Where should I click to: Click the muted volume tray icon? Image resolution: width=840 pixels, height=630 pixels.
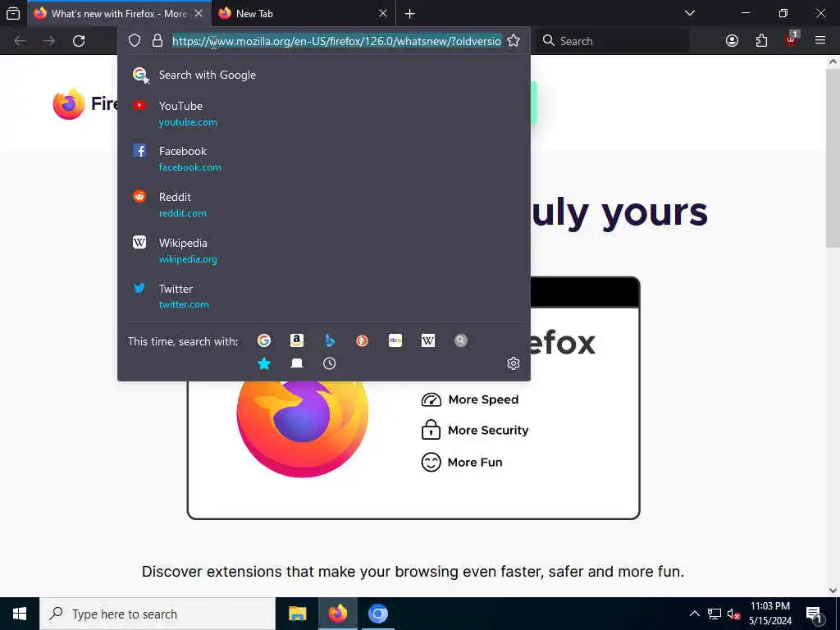733,614
